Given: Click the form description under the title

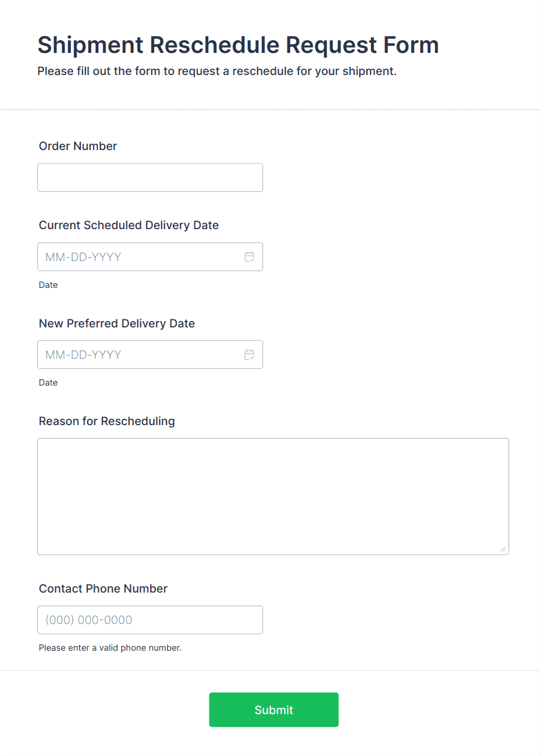Looking at the screenshot, I should [217, 71].
